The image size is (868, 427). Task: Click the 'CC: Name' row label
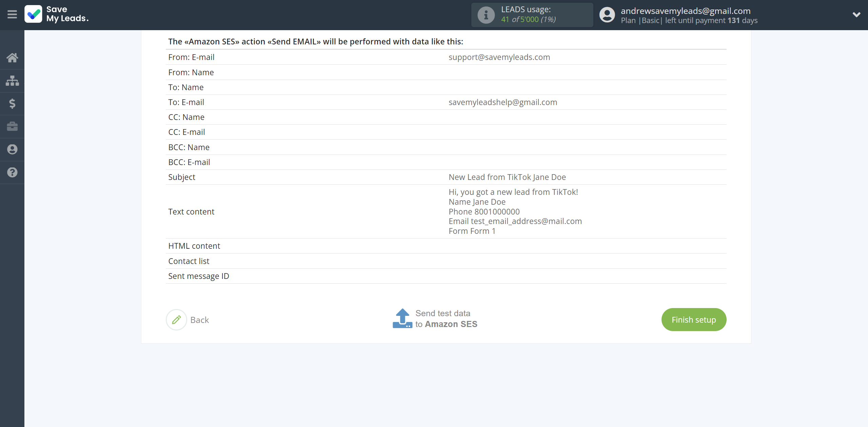pos(186,117)
